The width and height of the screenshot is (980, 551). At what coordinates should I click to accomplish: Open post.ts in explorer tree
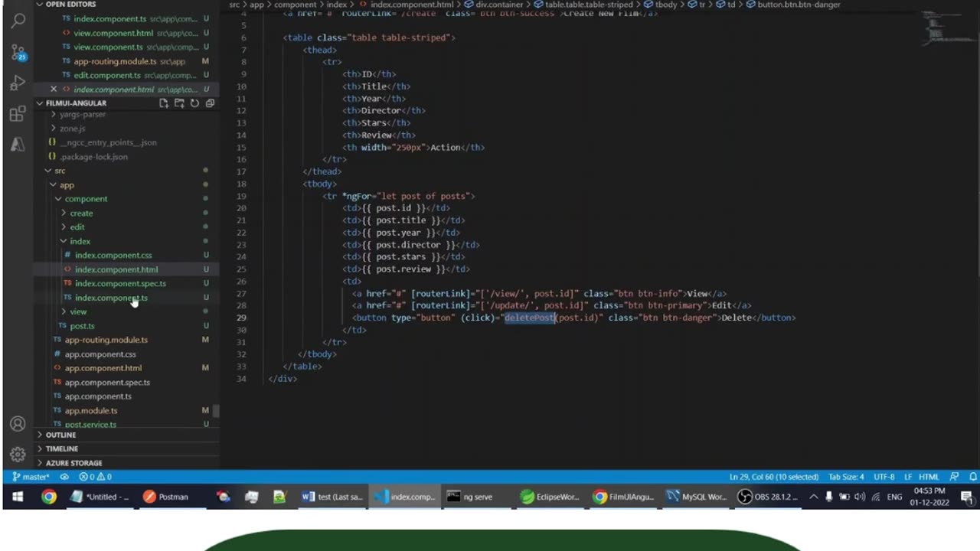pyautogui.click(x=82, y=326)
